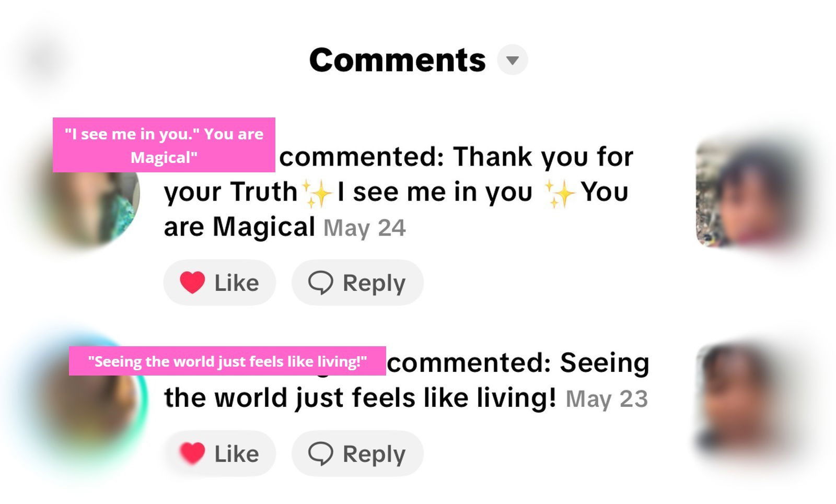
Task: Click the pink "I see me in you" label
Action: 164,145
